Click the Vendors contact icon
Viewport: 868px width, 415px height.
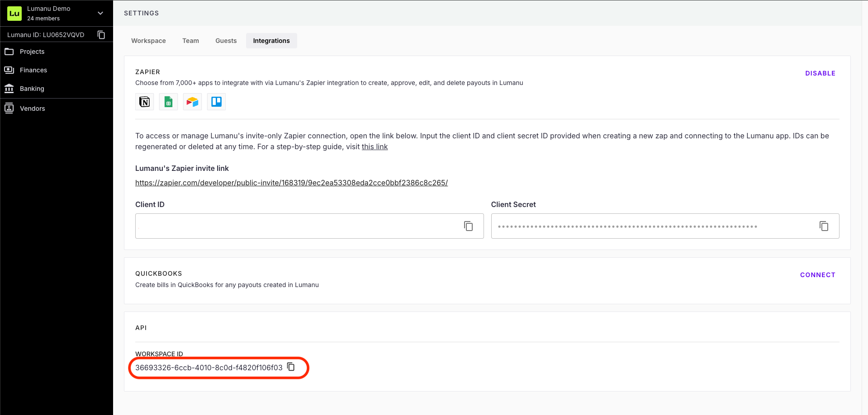9,108
